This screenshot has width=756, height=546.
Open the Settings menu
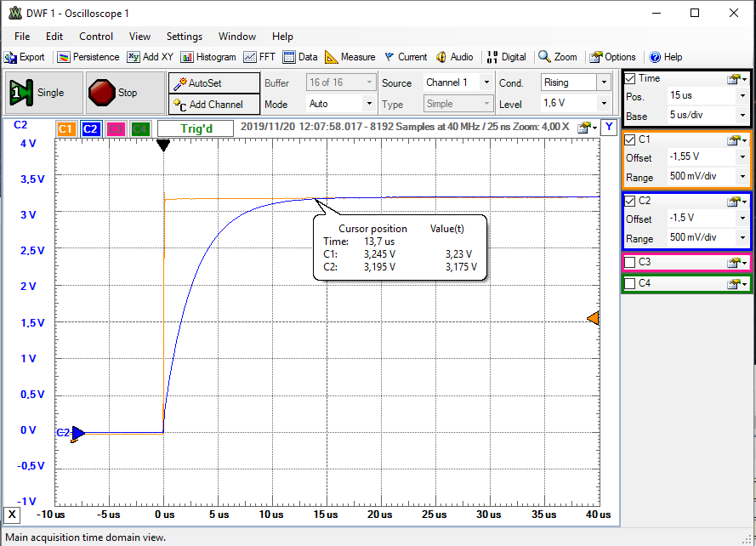click(184, 37)
